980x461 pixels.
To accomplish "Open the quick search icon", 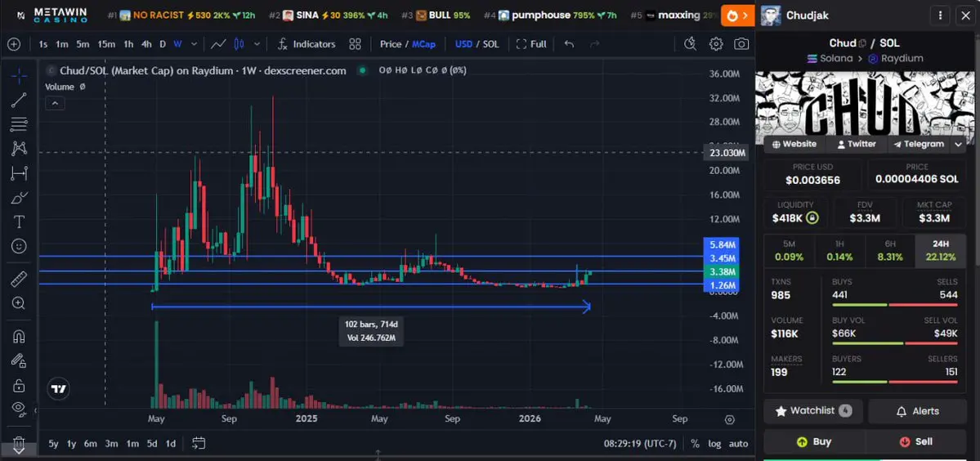I will (x=690, y=44).
